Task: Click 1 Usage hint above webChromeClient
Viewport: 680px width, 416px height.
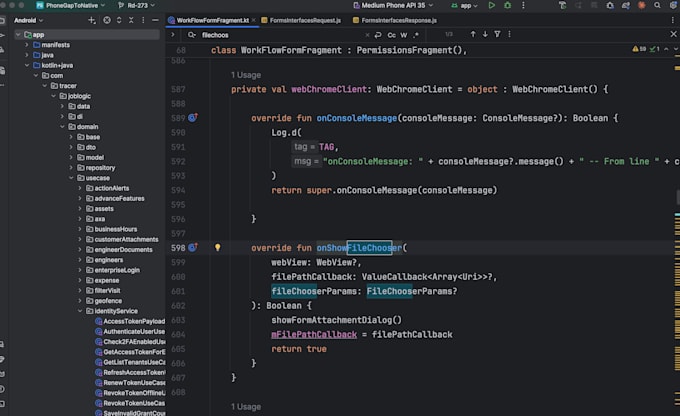Action: click(246, 75)
